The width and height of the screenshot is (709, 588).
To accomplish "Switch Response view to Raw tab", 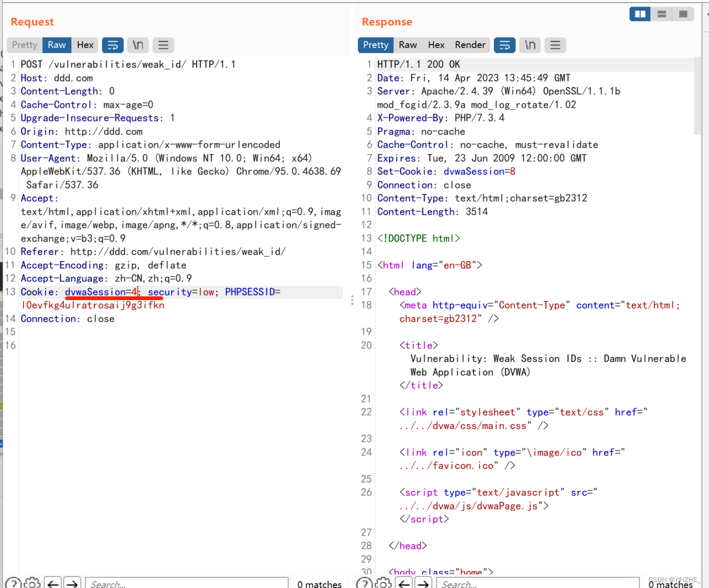I will coord(408,45).
